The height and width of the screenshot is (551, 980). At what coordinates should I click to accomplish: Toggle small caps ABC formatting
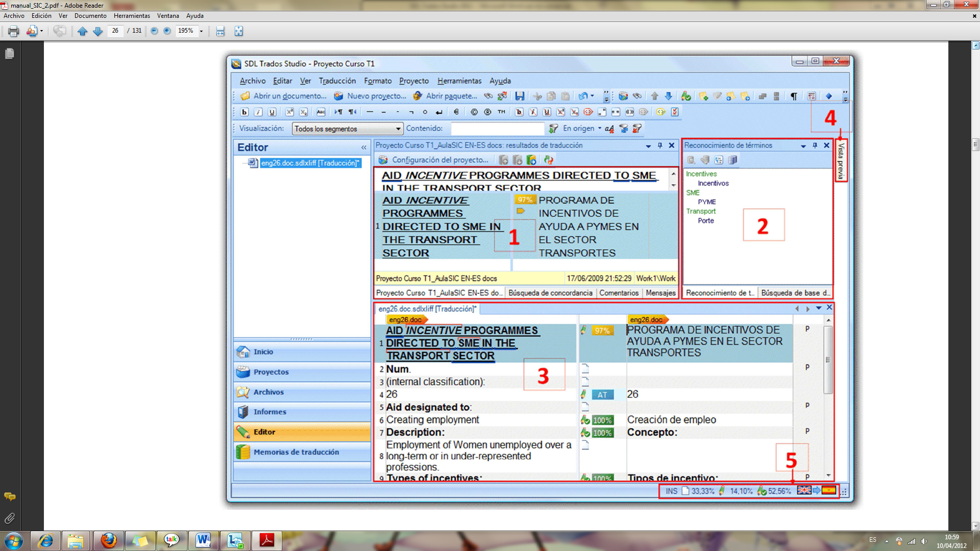pyautogui.click(x=321, y=112)
